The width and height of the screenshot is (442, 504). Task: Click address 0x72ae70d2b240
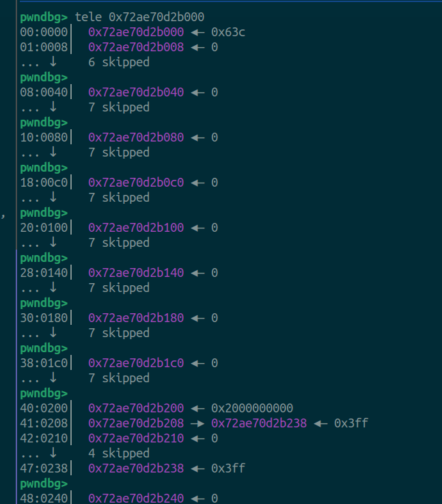pos(136,499)
